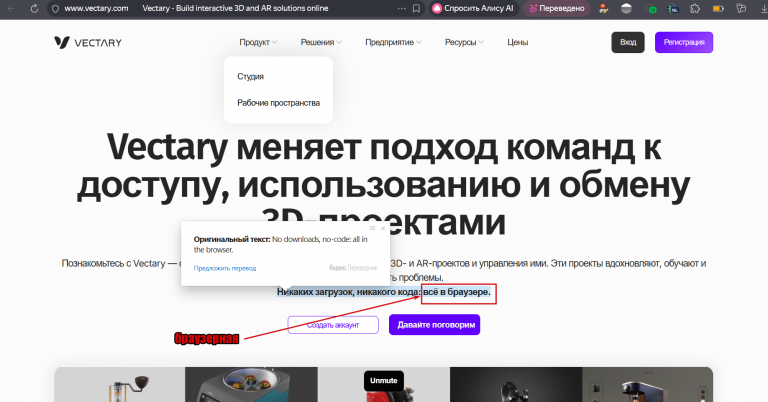
Task: Select 'Студия' from the product dropdown
Action: coord(250,76)
